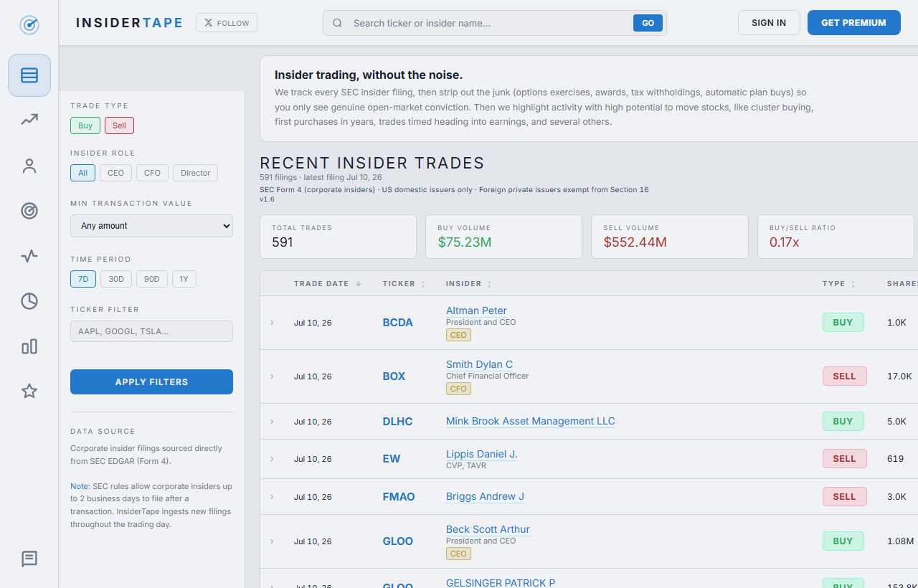
Task: Open Smith Dylan C insider profile
Action: point(479,364)
